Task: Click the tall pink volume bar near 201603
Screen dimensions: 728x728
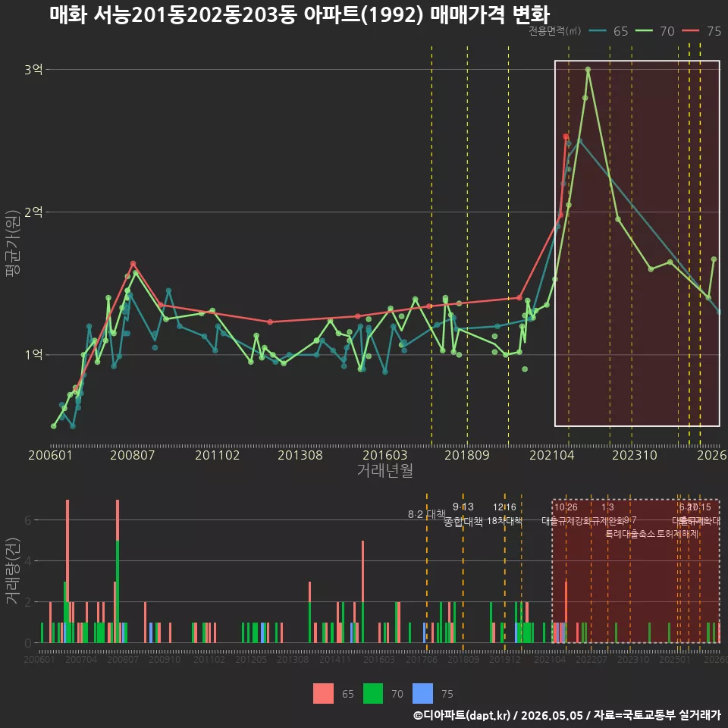Action: coord(362,571)
